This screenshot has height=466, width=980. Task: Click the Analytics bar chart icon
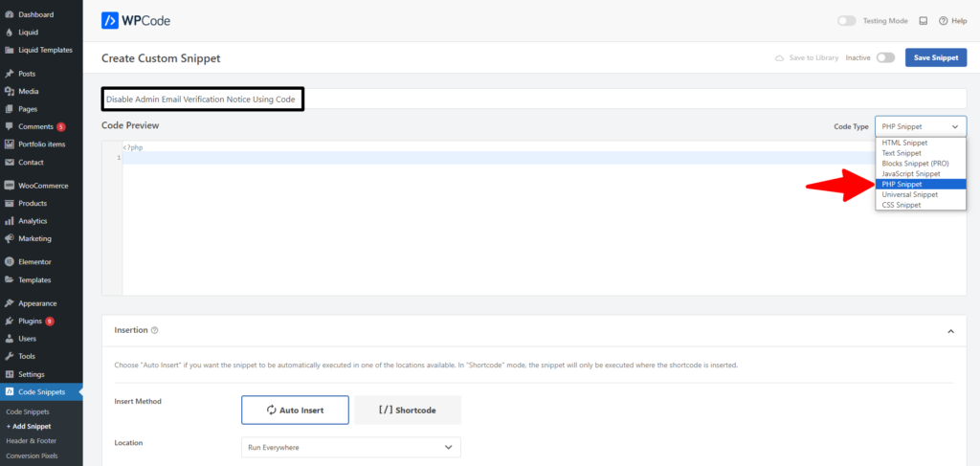coord(10,221)
